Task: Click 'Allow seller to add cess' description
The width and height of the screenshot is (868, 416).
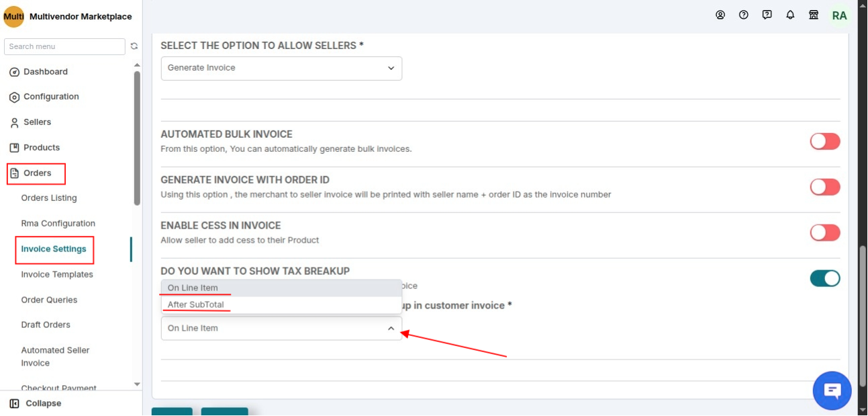Action: (240, 241)
